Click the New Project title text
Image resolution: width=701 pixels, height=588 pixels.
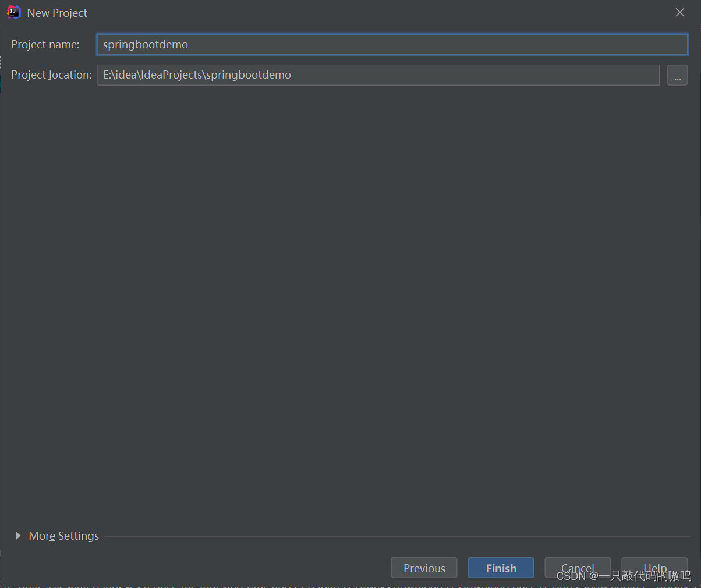pos(57,13)
